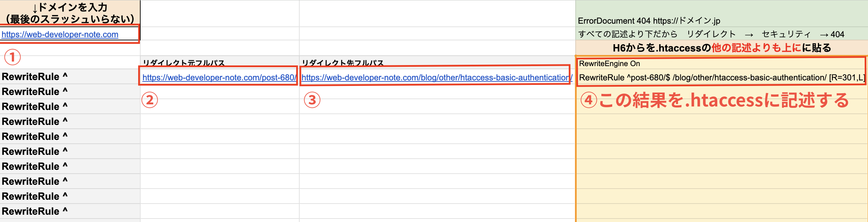Select the 'ドメインを入力' header cell
Screen dimensions: 868x222
(x=70, y=13)
